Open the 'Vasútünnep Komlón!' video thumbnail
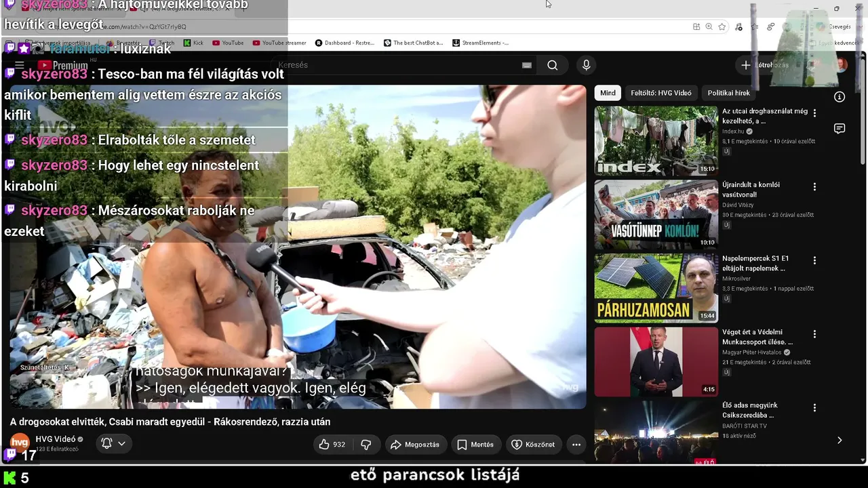 656,215
